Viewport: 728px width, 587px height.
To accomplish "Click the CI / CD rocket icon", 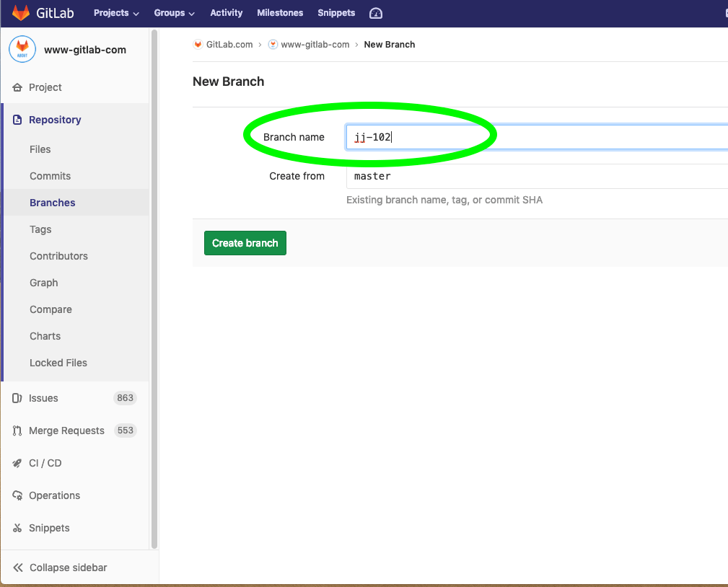I will (17, 463).
